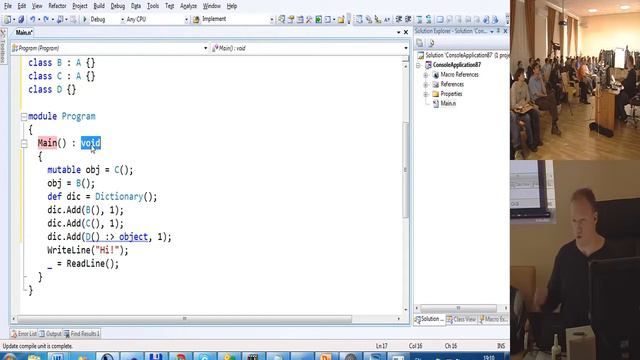
Task: Open the Implement find combo box dropdown
Action: pos(272,20)
